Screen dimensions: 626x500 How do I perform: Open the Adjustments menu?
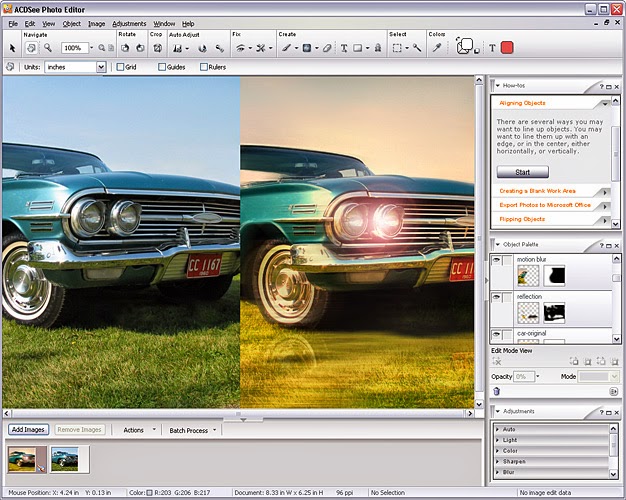[x=129, y=23]
